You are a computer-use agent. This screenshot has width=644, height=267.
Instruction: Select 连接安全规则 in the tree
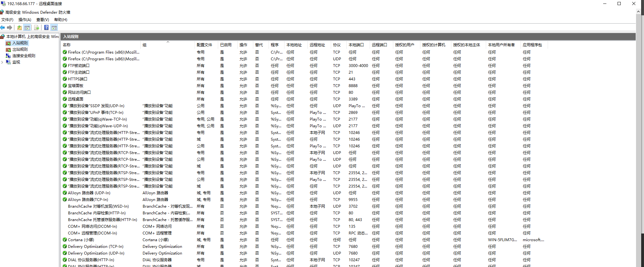(24, 56)
